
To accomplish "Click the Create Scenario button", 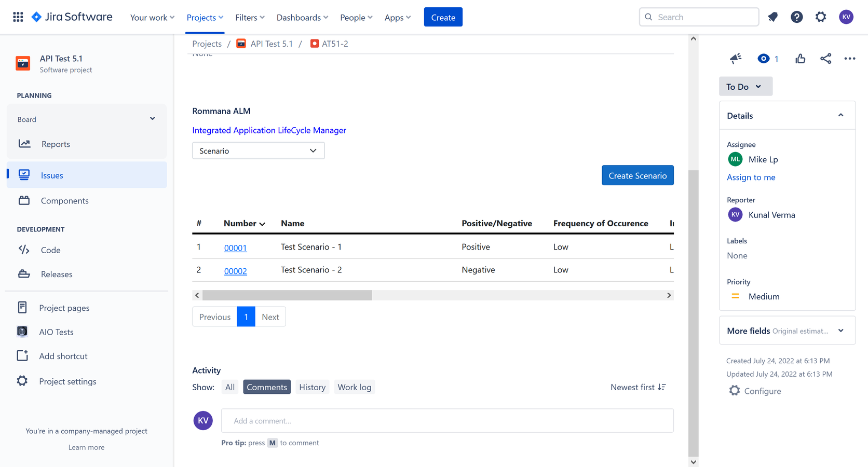I will (x=638, y=175).
